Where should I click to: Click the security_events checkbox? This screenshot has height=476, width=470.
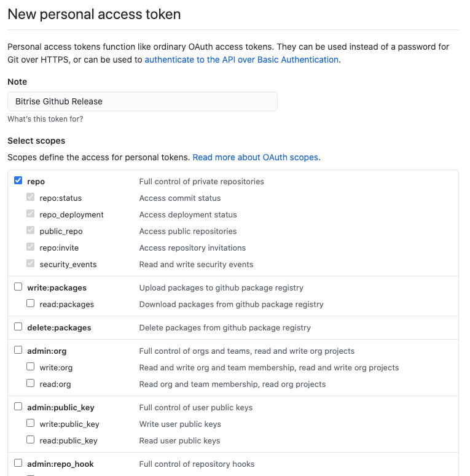(31, 264)
